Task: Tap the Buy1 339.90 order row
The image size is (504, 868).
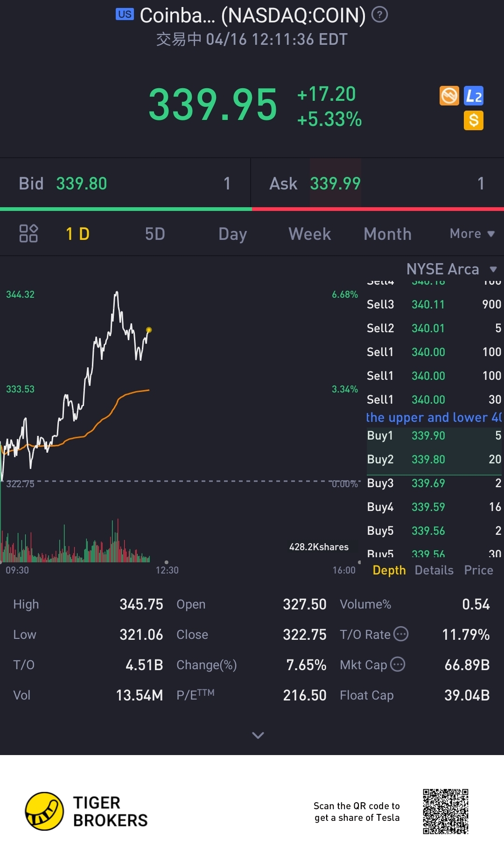Action: pos(434,435)
